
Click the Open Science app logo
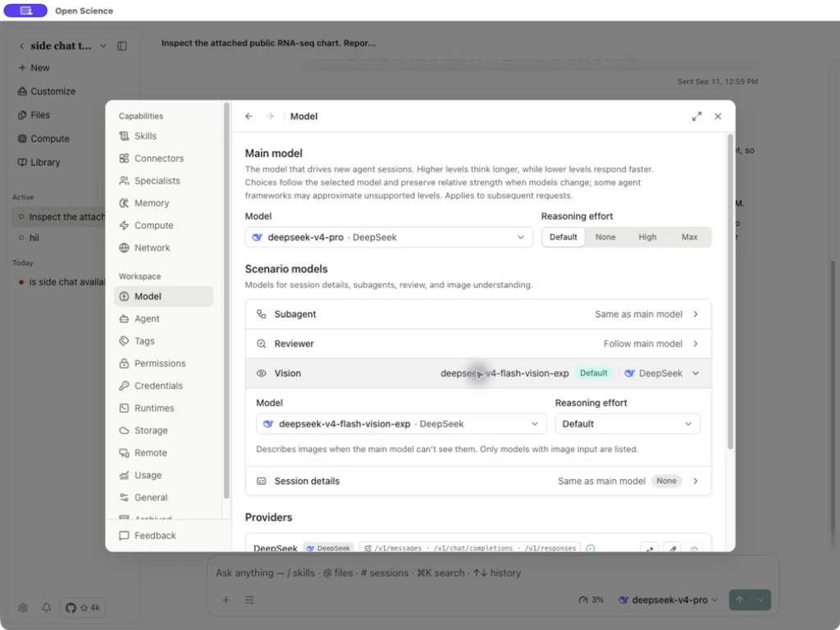25,10
